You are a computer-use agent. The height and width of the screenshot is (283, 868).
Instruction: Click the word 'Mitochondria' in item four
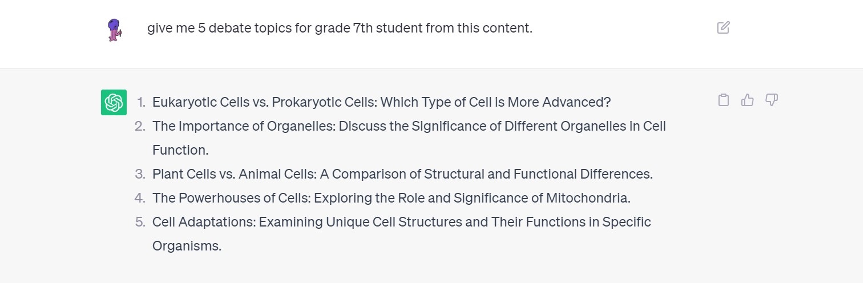pyautogui.click(x=587, y=198)
